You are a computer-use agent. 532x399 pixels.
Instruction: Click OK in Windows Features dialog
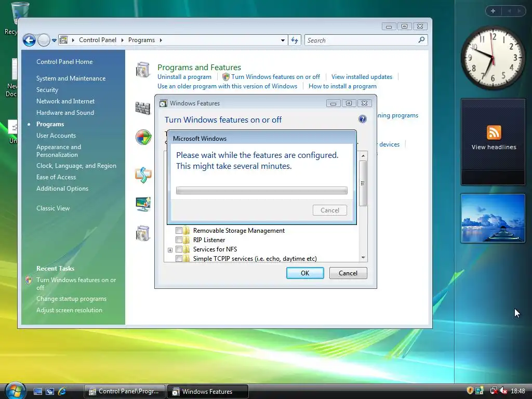coord(305,273)
